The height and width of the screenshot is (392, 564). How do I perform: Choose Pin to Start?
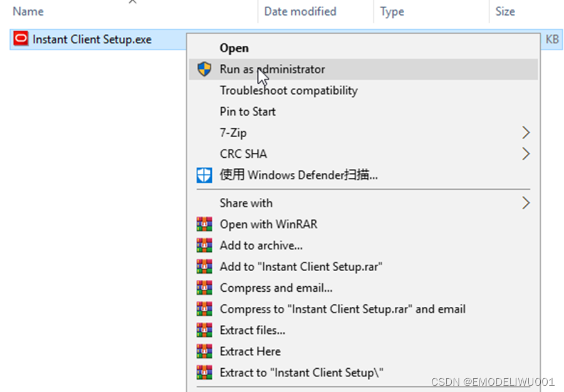tap(248, 111)
